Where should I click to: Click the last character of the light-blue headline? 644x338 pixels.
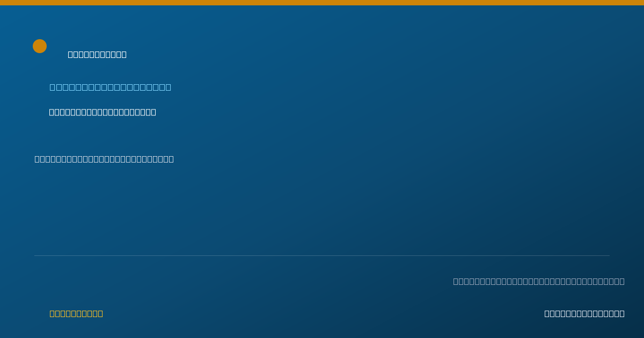pyautogui.click(x=169, y=87)
